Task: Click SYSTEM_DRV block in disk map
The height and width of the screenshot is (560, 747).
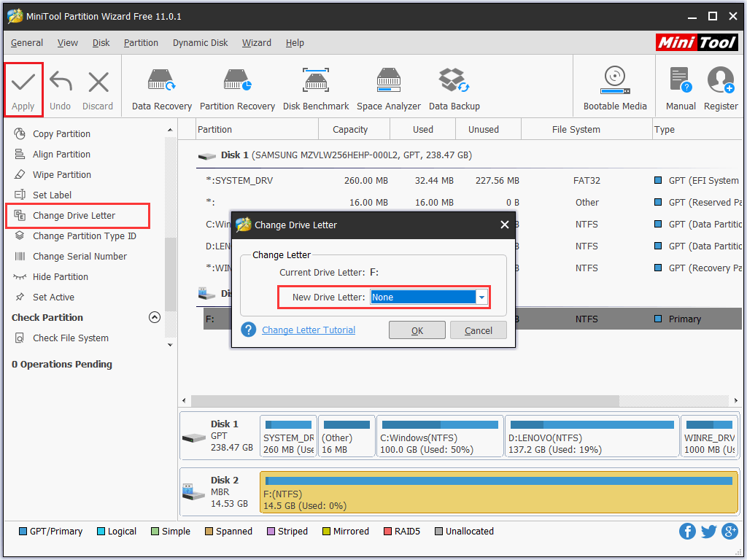Action: pos(288,436)
